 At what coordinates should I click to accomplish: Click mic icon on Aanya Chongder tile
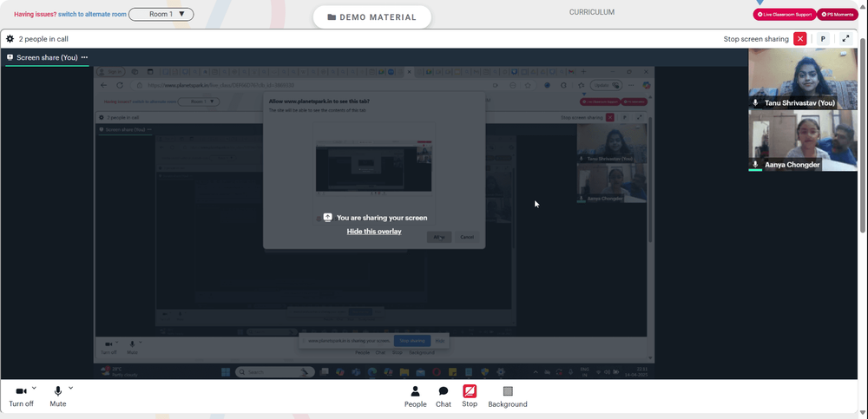pos(756,164)
